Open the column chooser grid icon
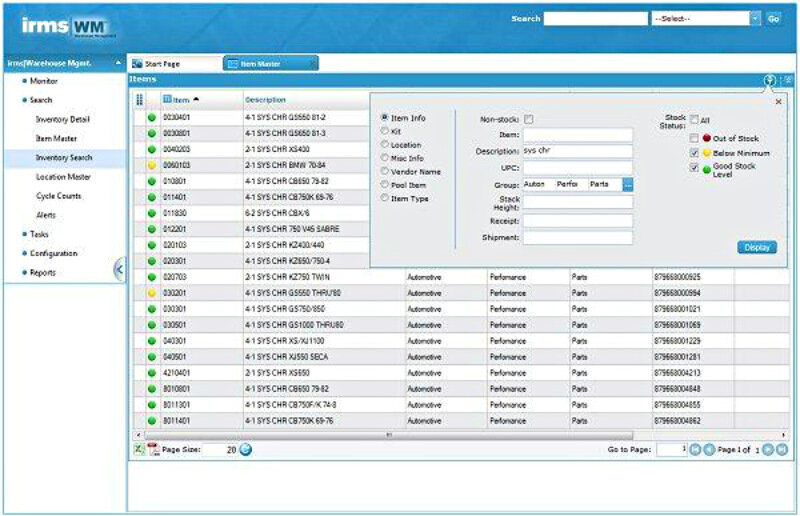800x516 pixels. pos(140,100)
